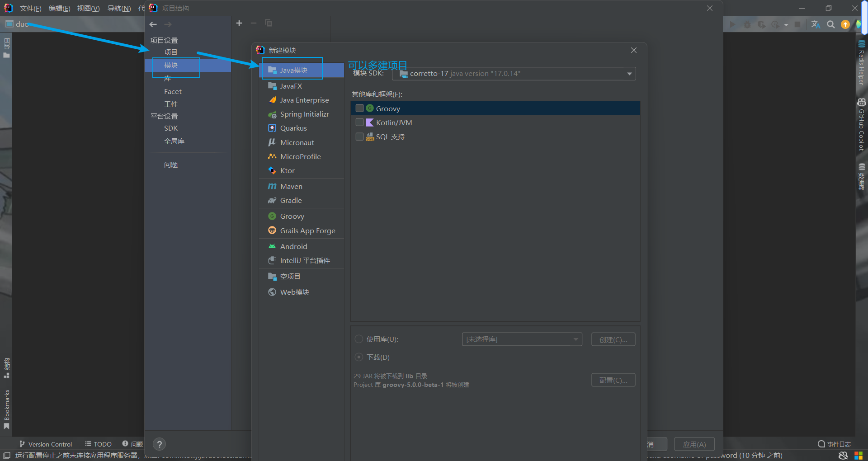
Task: Click the translate icon in toolbar
Action: tap(816, 24)
